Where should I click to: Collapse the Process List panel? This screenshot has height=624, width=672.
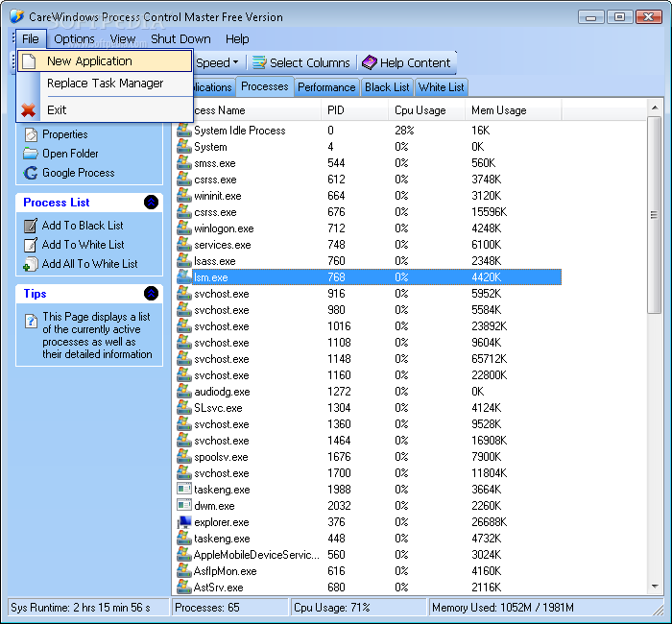pos(151,202)
